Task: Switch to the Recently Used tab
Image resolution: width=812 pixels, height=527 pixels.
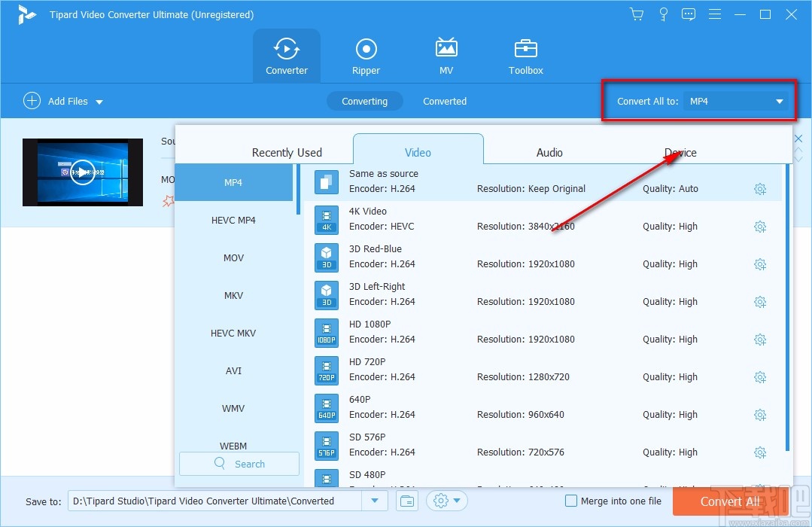Action: [287, 152]
